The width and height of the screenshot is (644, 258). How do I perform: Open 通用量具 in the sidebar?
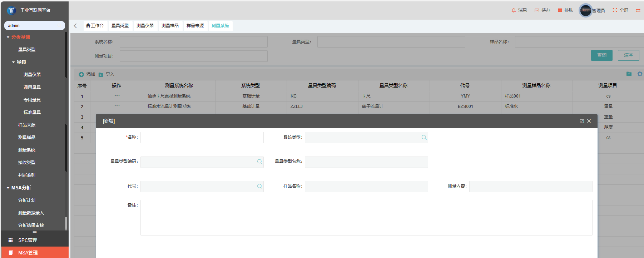(x=32, y=88)
